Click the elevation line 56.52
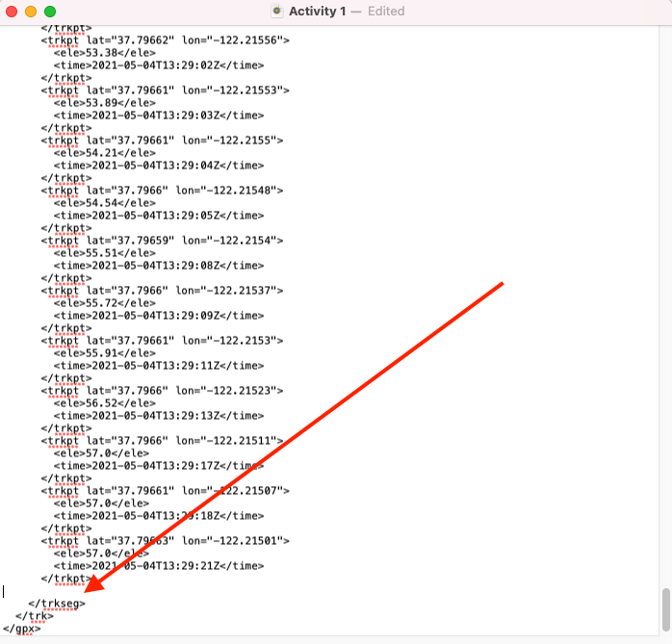 coord(105,403)
